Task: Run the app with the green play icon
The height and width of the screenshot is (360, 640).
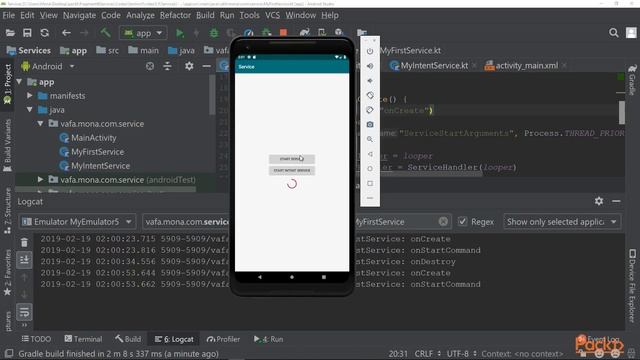Action: click(x=180, y=33)
